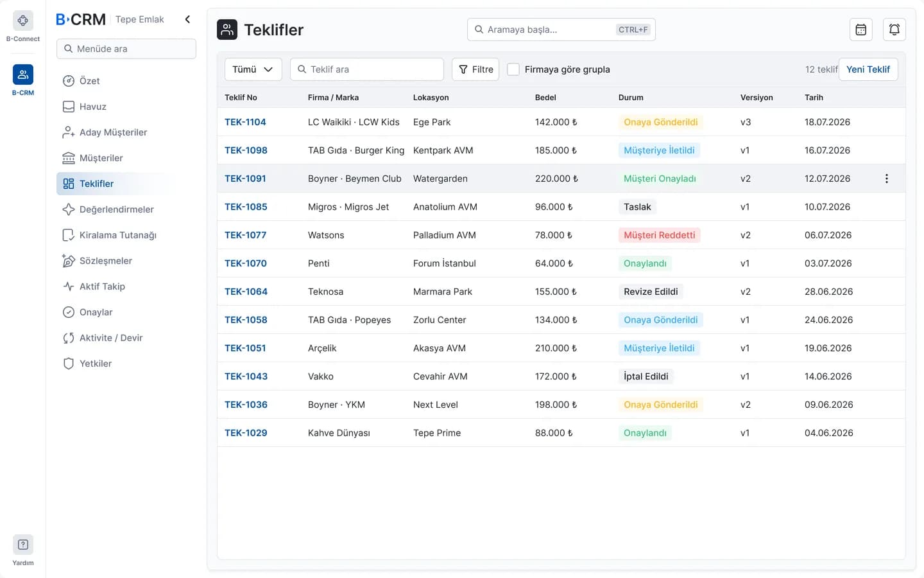Click the Aktif Takip pulse icon
The height and width of the screenshot is (578, 924).
[69, 286]
